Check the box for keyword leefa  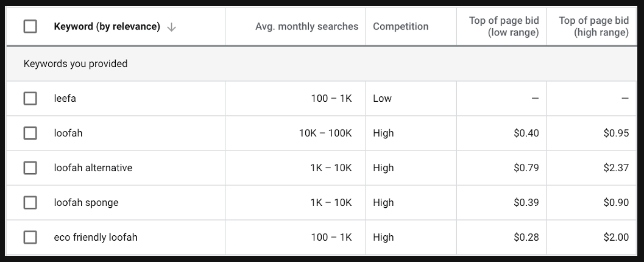(x=30, y=99)
